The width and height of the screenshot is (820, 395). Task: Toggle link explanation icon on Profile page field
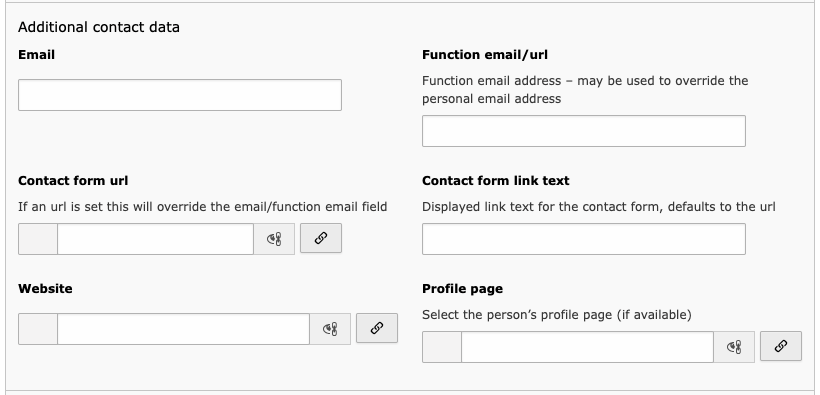(734, 347)
